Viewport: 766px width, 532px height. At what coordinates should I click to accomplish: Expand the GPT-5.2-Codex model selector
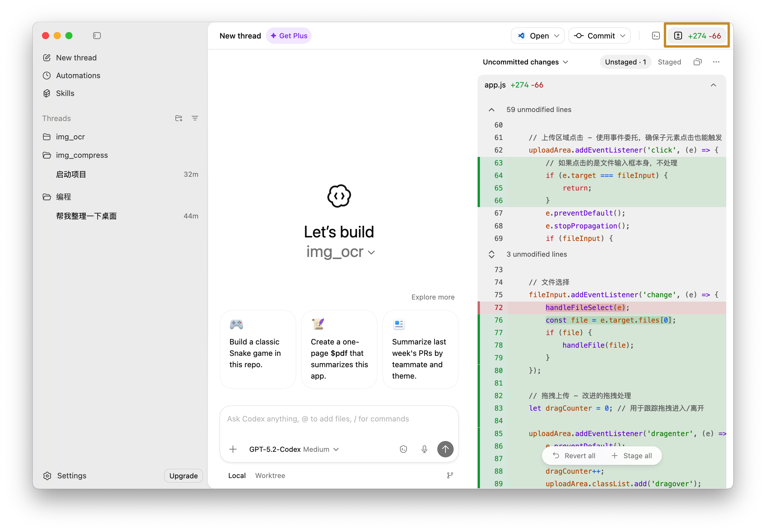click(x=294, y=449)
